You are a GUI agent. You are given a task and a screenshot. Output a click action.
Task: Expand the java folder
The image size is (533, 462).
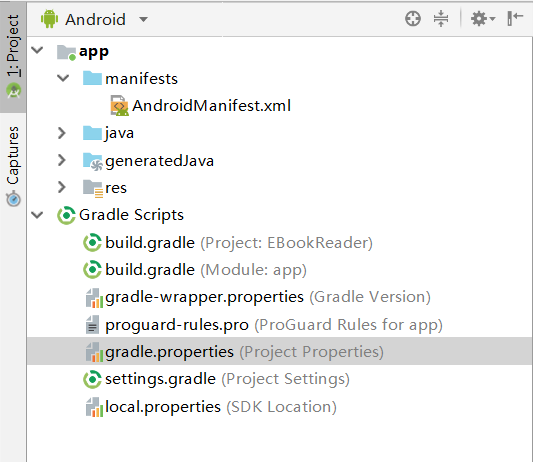click(x=62, y=133)
